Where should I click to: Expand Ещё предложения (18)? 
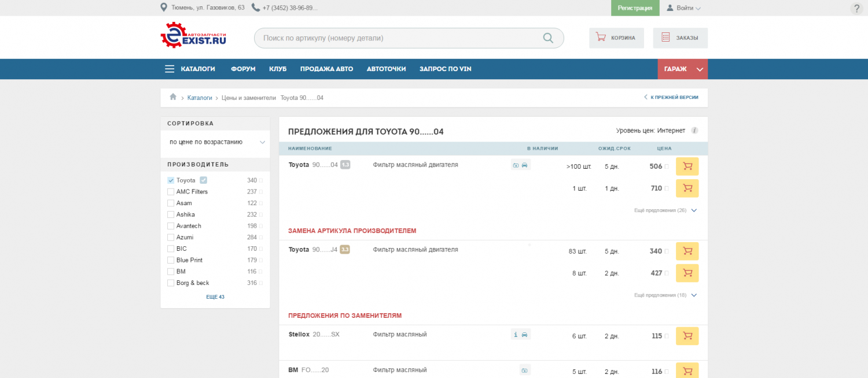pyautogui.click(x=665, y=295)
